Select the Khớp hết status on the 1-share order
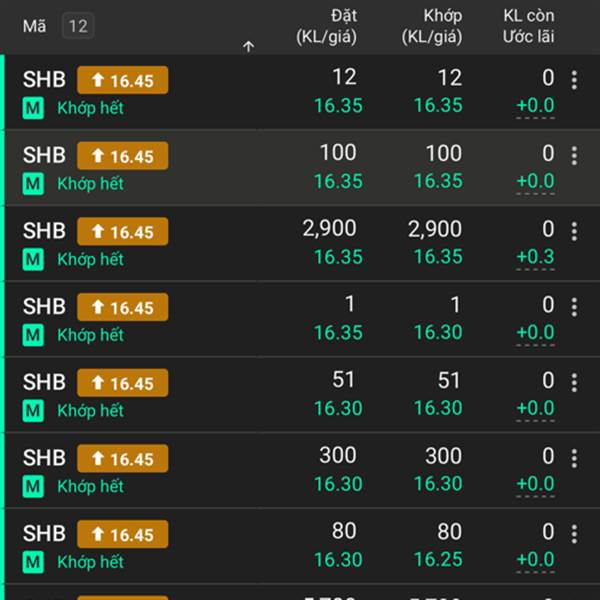Viewport: 600px width, 600px height. tap(91, 335)
